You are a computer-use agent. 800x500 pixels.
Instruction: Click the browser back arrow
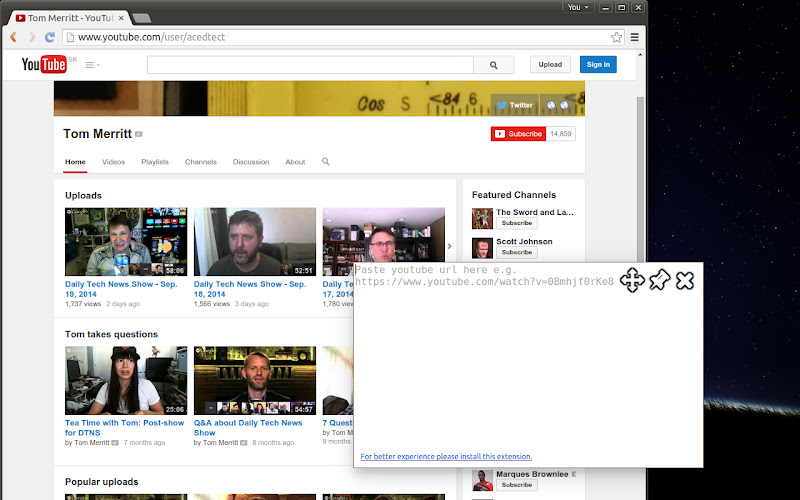14,37
